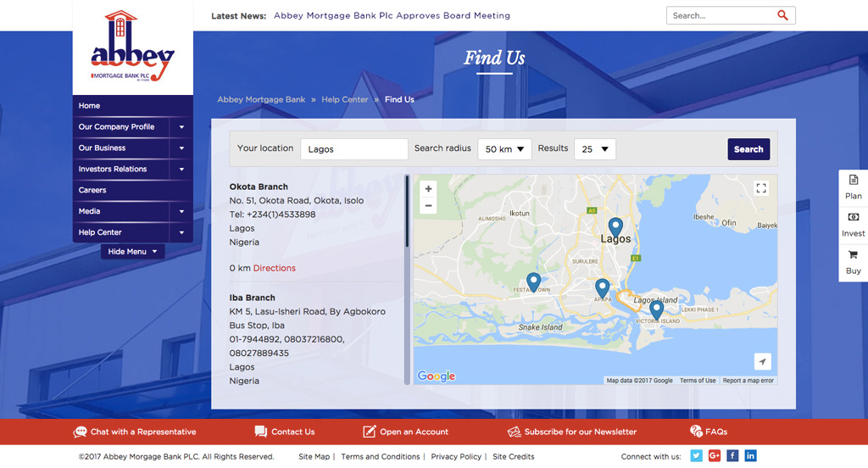The width and height of the screenshot is (868, 468).
Task: Open the Facebook social icon
Action: (732, 456)
